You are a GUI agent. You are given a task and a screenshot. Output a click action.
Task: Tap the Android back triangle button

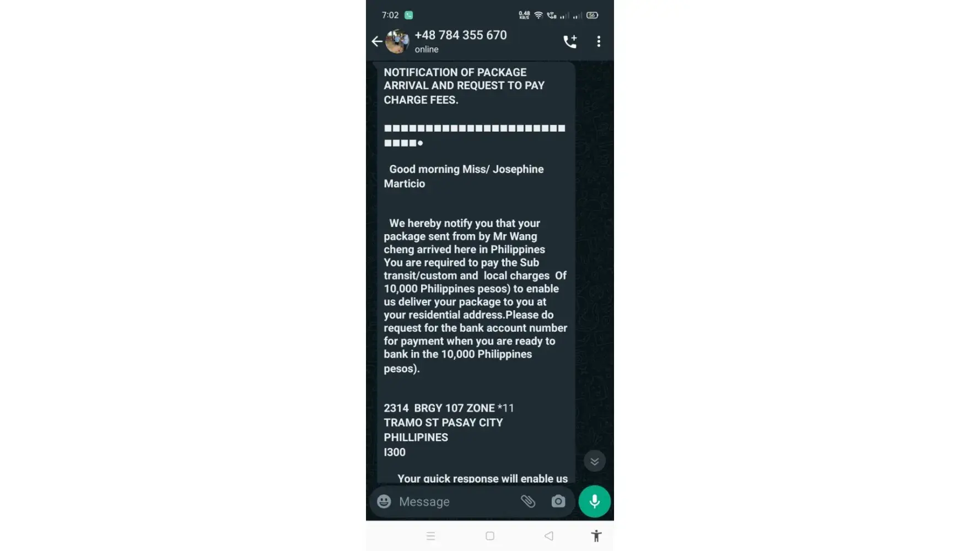point(548,536)
